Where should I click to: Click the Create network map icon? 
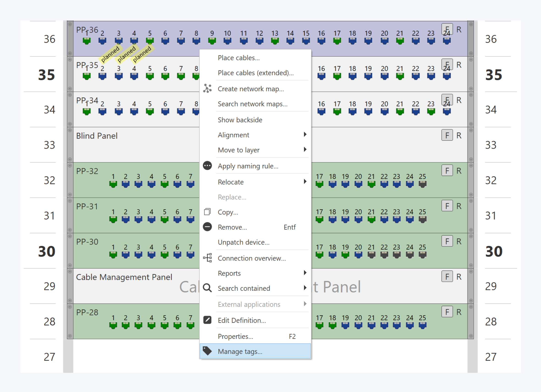207,89
